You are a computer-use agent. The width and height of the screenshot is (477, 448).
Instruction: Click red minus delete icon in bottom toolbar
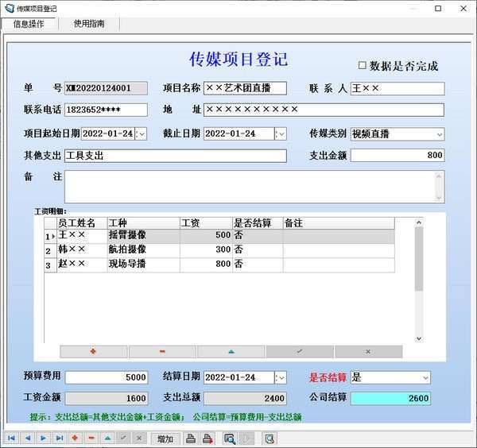[x=91, y=438]
